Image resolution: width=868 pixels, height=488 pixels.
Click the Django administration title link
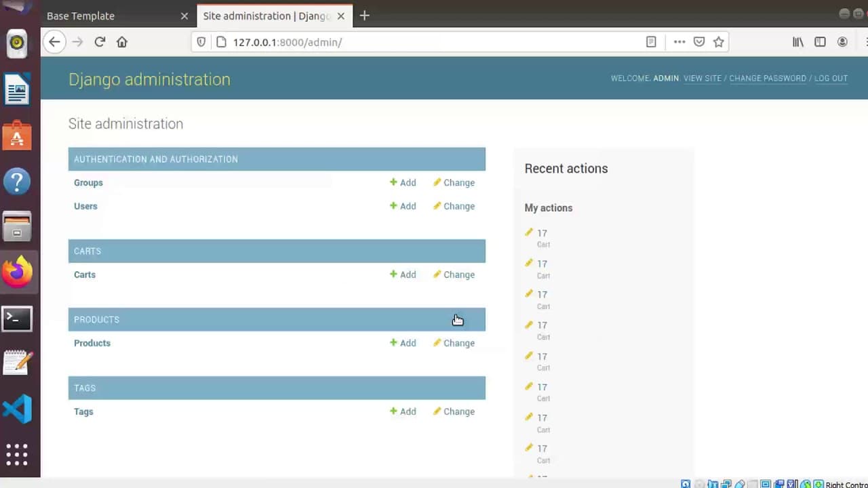(149, 79)
